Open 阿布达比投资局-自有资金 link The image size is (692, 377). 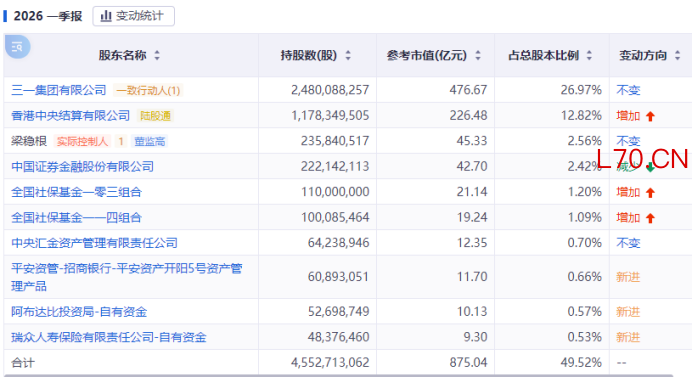pos(79,312)
